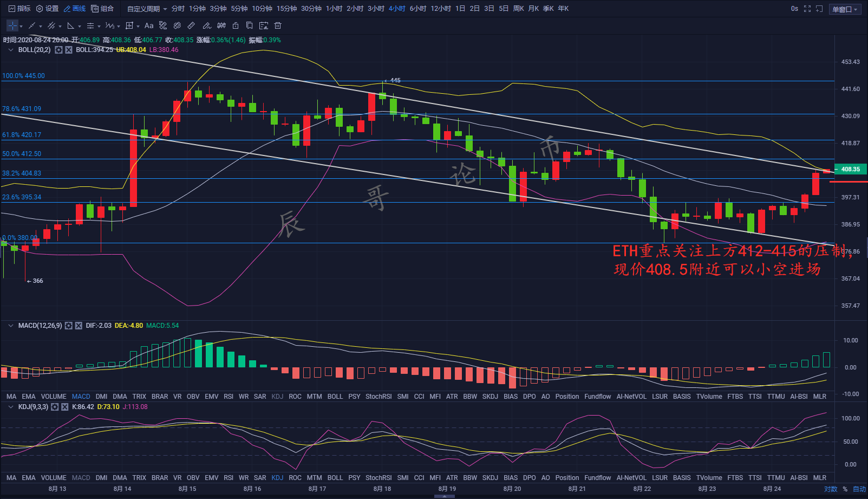Click the 0s refresh countdown
This screenshot has height=499, width=868.
[x=794, y=9]
